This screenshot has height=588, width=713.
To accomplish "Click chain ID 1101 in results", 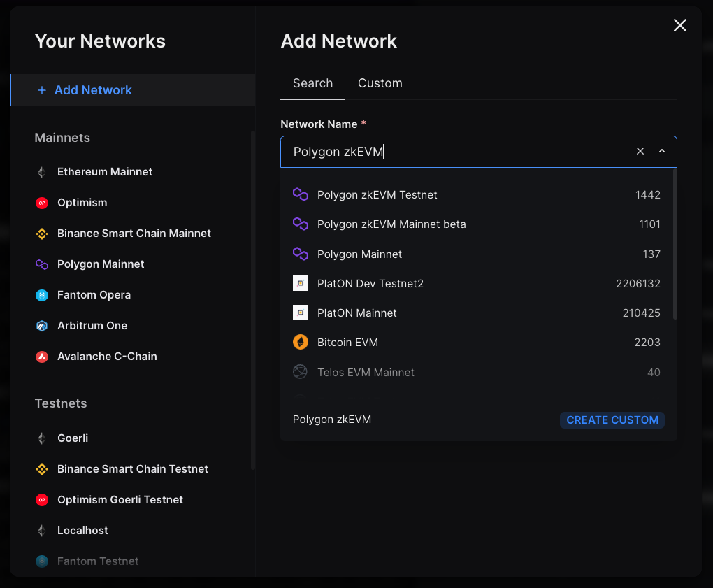I will [649, 224].
